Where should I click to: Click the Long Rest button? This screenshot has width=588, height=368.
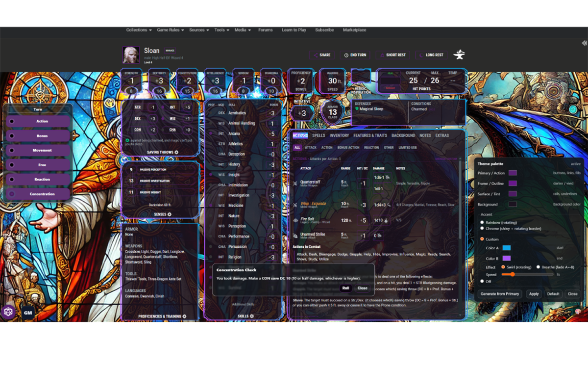tap(431, 55)
